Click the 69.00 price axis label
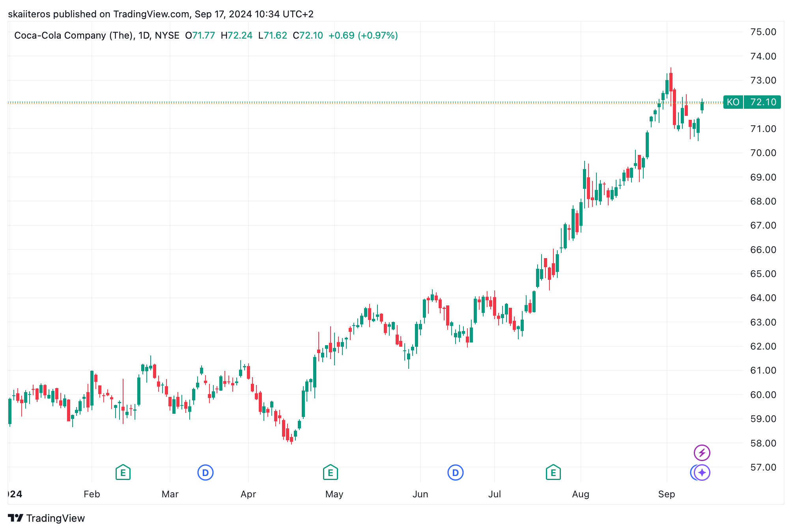The image size is (792, 532). (x=763, y=177)
